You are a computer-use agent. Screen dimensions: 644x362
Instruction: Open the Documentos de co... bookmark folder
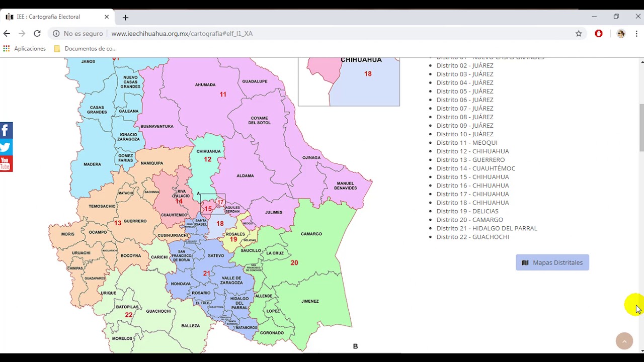click(x=85, y=49)
